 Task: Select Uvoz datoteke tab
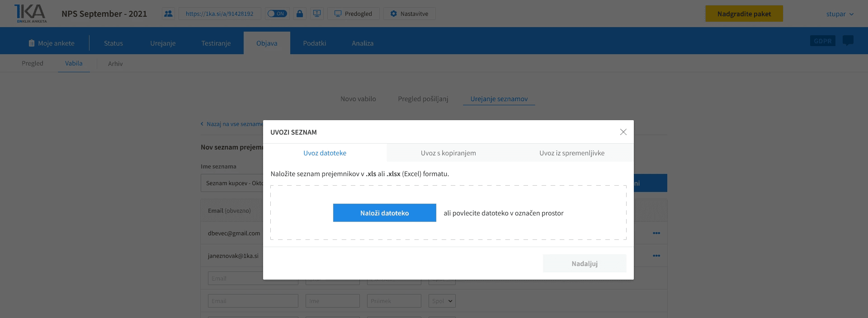[x=325, y=153]
